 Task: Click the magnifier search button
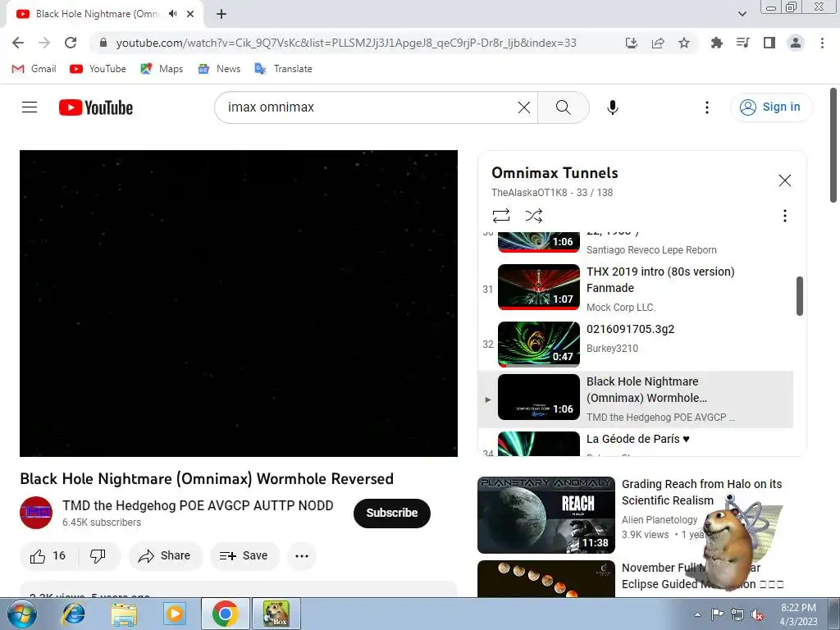(x=563, y=107)
